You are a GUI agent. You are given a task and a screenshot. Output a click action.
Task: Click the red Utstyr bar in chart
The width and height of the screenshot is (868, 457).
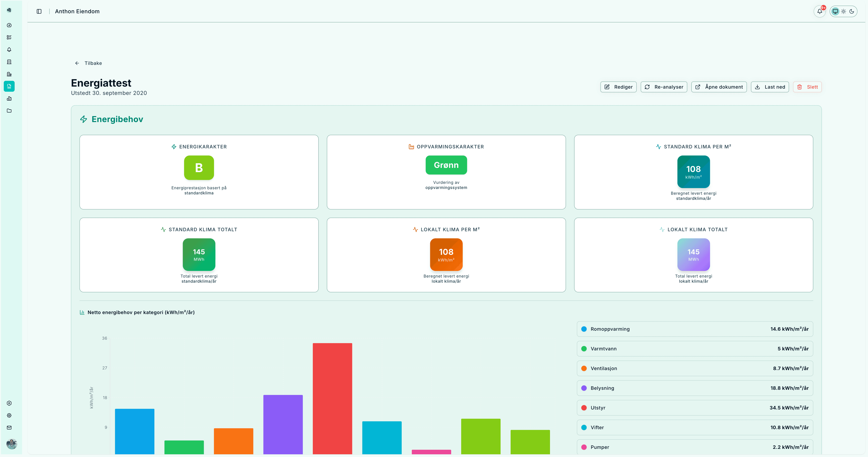click(332, 397)
